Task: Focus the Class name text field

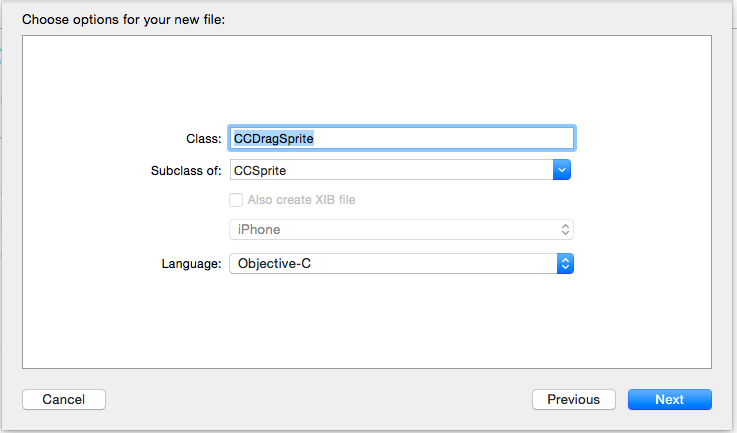Action: pyautogui.click(x=402, y=138)
